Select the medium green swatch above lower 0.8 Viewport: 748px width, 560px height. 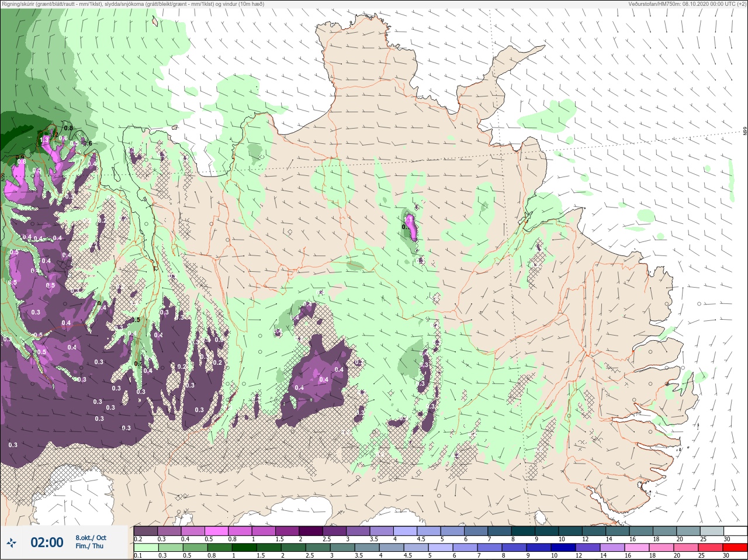point(219,548)
